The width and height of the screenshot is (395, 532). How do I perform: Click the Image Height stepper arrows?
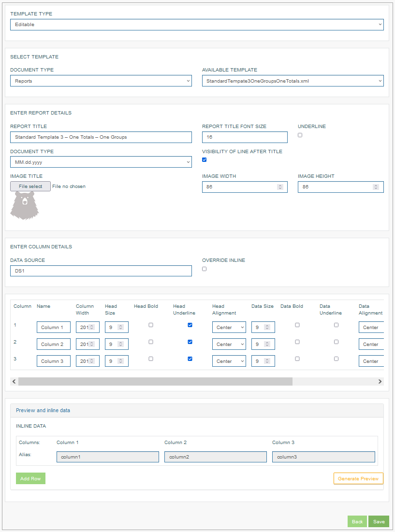376,187
